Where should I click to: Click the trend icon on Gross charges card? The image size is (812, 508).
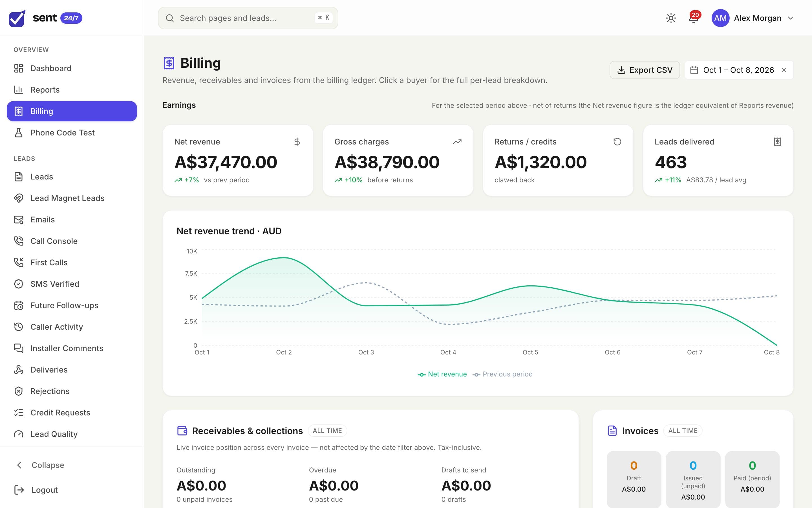tap(457, 142)
